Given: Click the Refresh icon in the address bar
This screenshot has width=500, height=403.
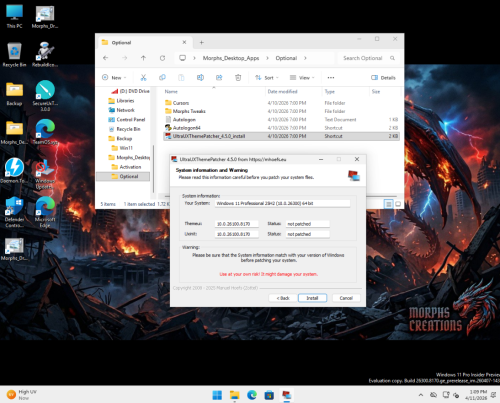Looking at the screenshot, I should click(162, 58).
